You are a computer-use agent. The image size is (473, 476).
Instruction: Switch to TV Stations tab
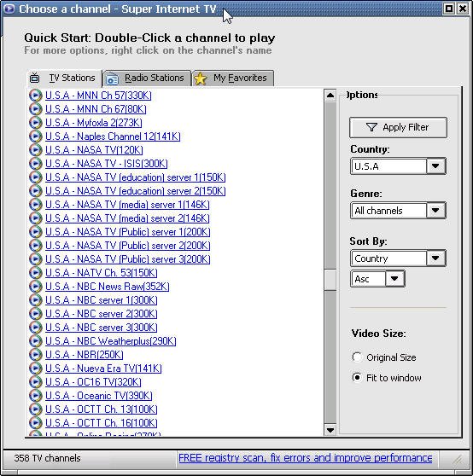[64, 78]
